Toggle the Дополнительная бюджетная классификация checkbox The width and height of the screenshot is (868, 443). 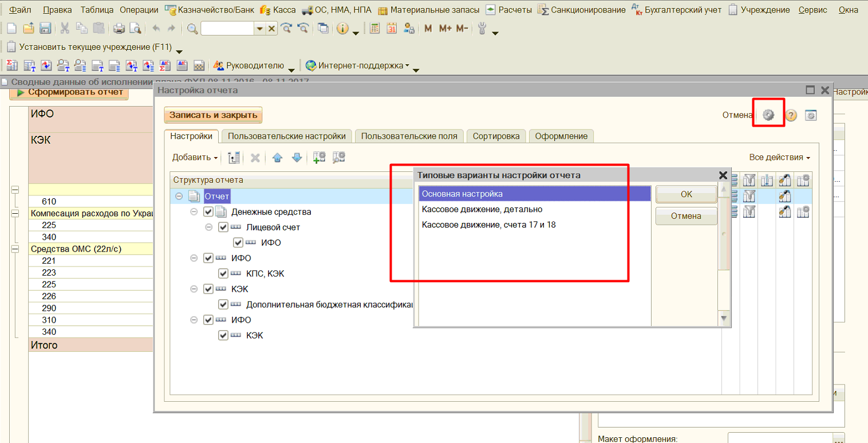coord(223,304)
